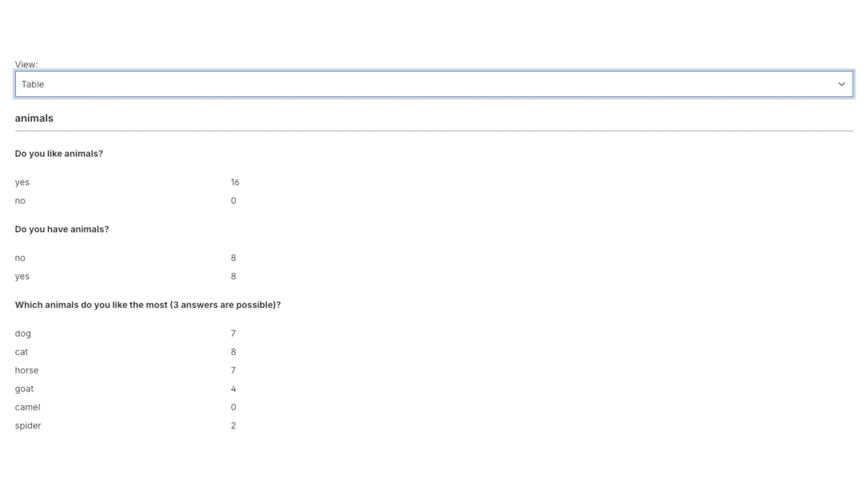The width and height of the screenshot is (868, 488).
Task: Click the 'no' answer under having animals
Action: click(x=20, y=258)
